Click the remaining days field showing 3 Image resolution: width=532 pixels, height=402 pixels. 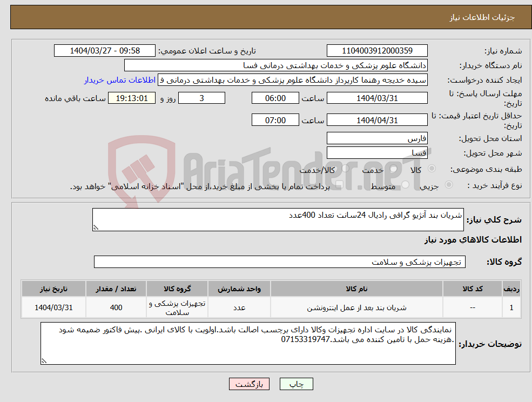point(201,98)
